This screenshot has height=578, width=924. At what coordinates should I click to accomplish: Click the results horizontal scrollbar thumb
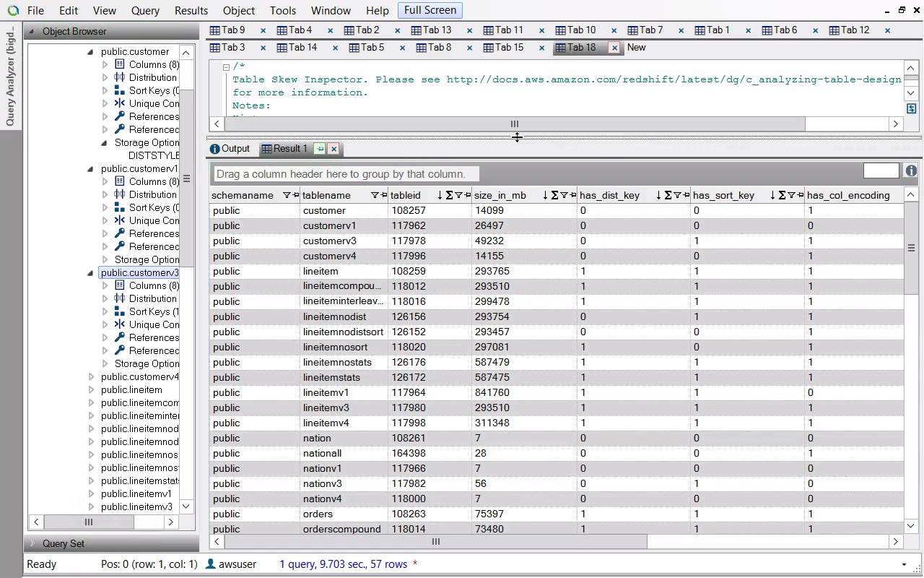coord(435,541)
